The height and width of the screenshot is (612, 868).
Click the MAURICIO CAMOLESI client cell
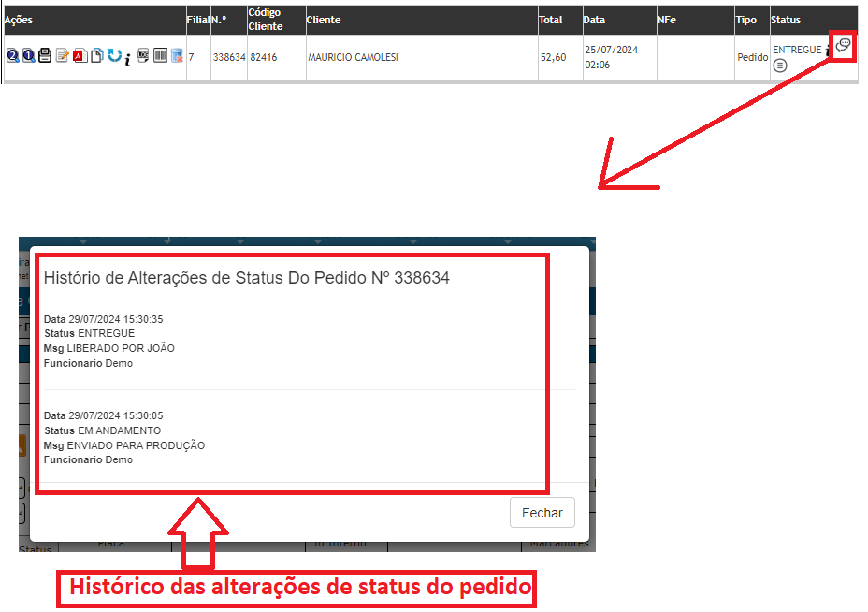click(x=353, y=57)
